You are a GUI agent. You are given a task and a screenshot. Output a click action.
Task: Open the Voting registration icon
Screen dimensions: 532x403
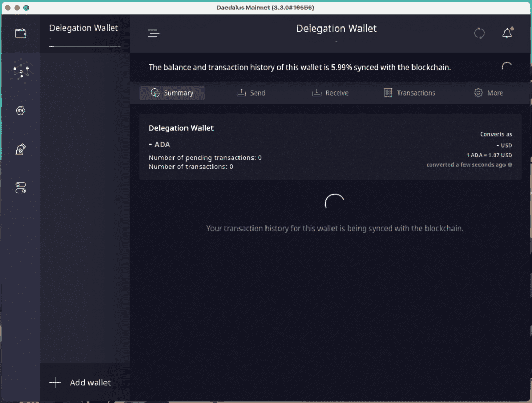pos(21,149)
